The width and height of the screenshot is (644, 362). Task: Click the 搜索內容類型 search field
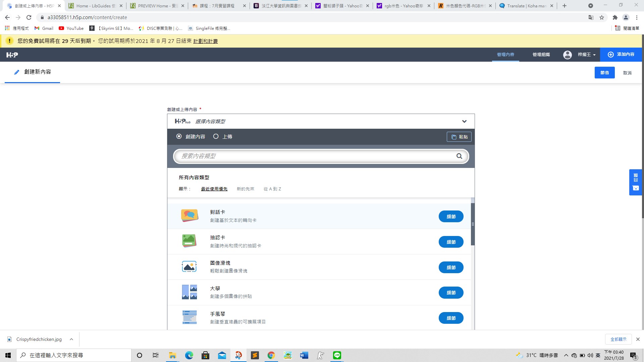315,156
